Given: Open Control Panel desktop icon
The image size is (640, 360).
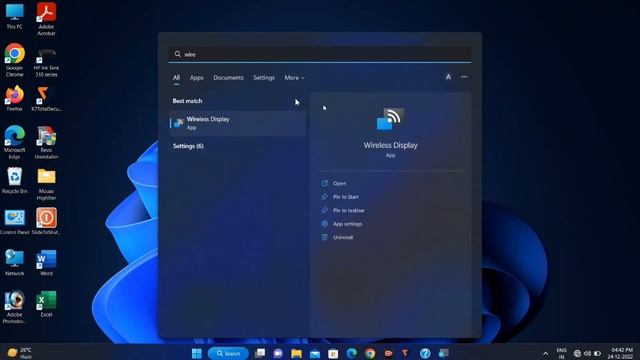Looking at the screenshot, I should click(x=15, y=222).
